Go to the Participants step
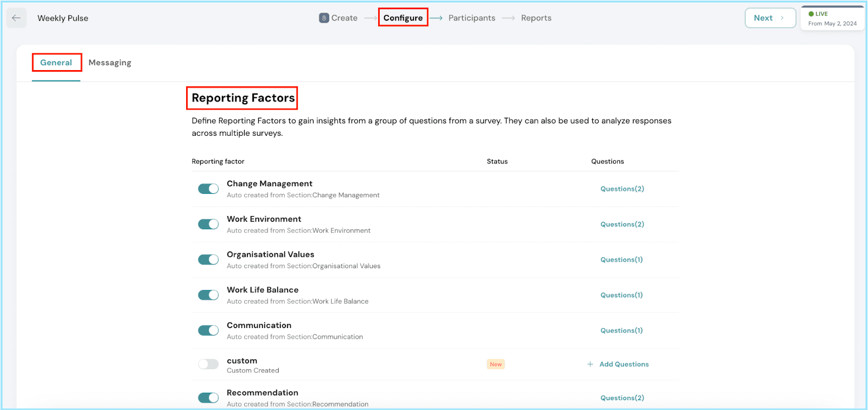 (471, 18)
